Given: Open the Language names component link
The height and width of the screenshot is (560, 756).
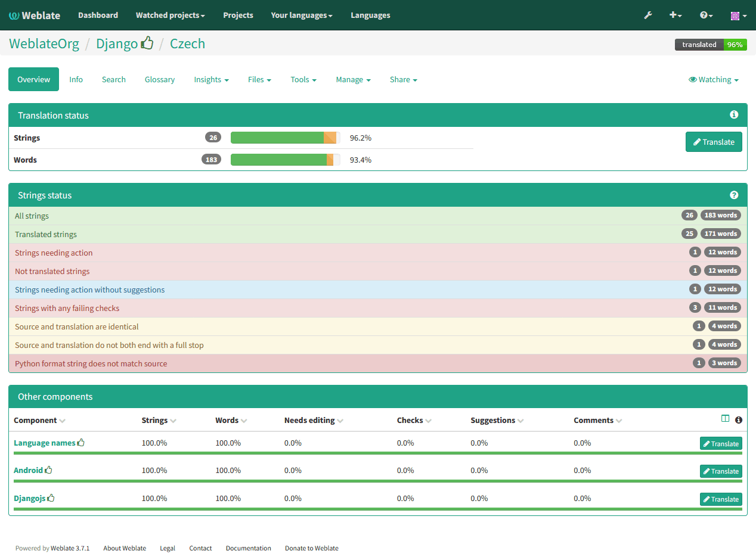Looking at the screenshot, I should click(x=45, y=443).
